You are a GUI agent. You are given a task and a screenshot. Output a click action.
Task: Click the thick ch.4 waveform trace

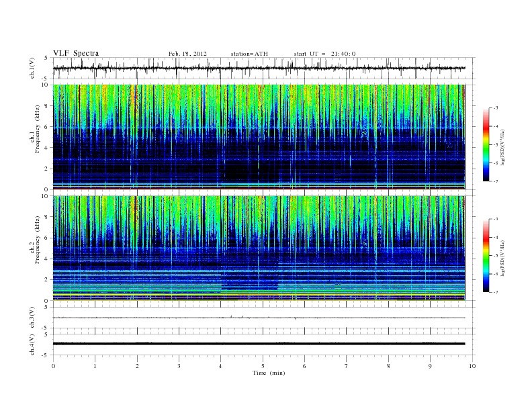tap(259, 344)
